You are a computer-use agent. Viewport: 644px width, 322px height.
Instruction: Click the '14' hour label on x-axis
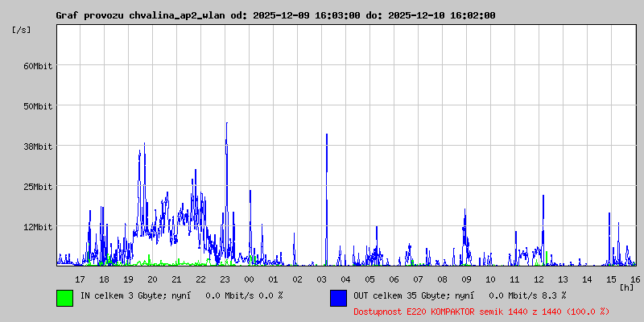[588, 279]
